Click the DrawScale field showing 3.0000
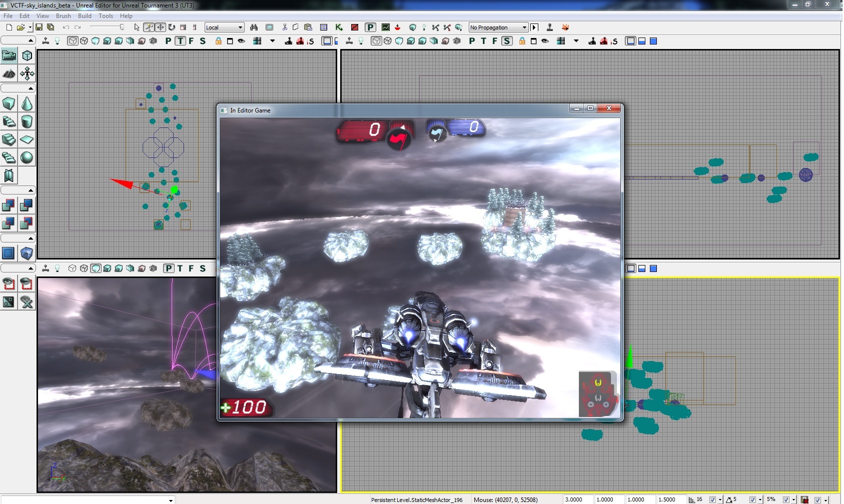The image size is (844, 504). click(578, 499)
